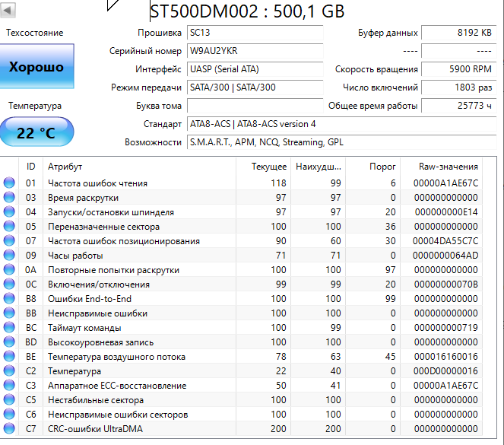
Task: Select status icon for attribute BD
Action: coord(9,342)
